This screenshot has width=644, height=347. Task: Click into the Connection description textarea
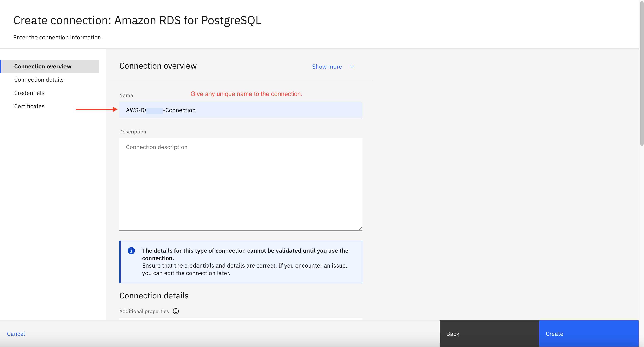coord(241,184)
